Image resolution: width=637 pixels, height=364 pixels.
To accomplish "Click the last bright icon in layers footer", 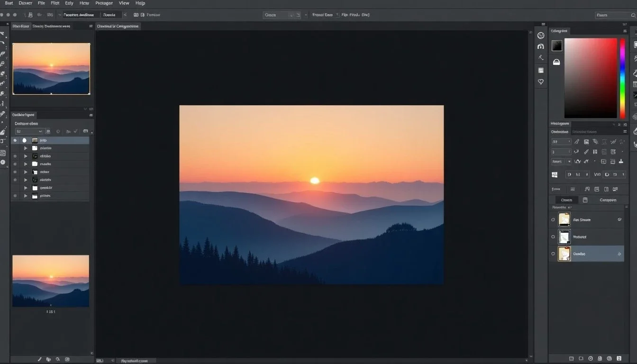I will point(619,358).
